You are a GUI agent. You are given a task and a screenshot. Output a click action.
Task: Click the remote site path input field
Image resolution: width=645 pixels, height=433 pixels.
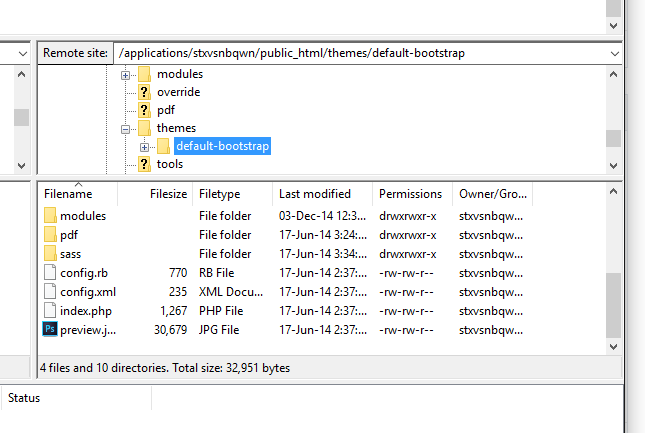point(361,53)
